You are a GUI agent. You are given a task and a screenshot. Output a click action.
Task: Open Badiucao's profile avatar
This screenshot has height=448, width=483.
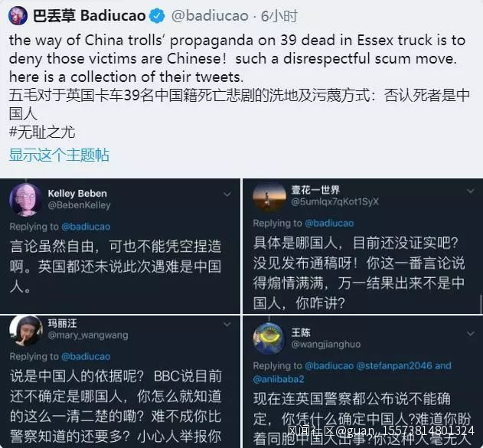[18, 15]
